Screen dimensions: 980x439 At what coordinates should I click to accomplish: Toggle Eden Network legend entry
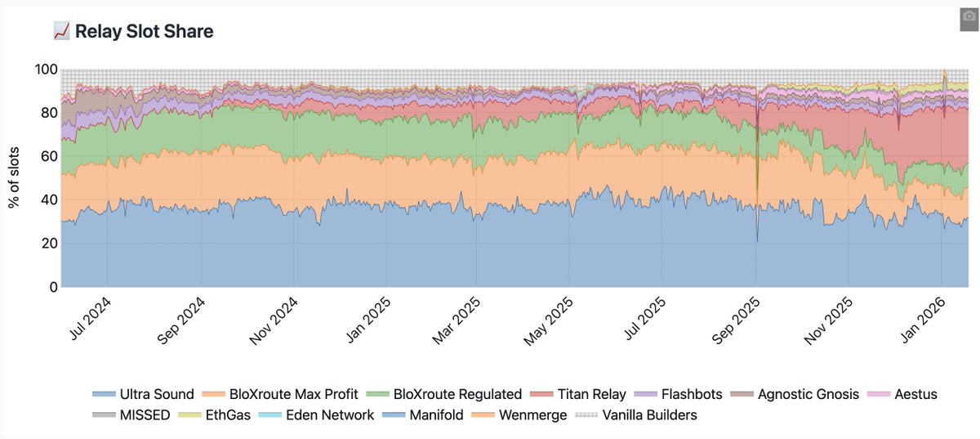[x=318, y=414]
